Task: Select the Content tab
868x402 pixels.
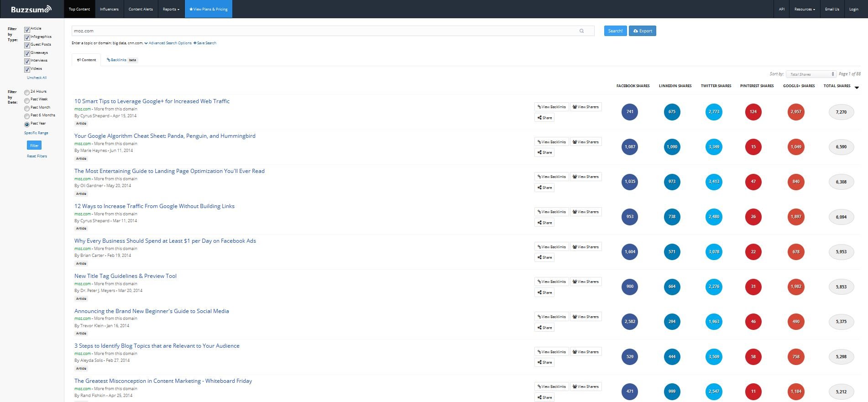Action: point(86,60)
